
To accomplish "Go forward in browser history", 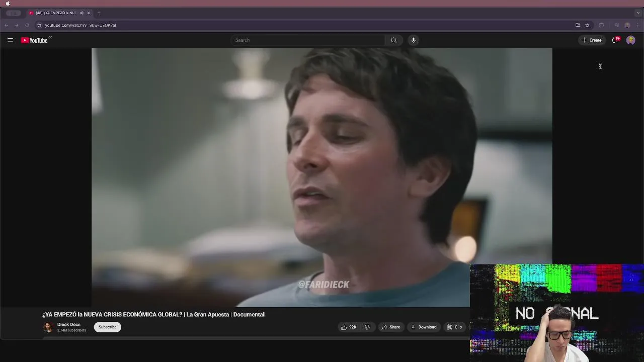I will [17, 25].
